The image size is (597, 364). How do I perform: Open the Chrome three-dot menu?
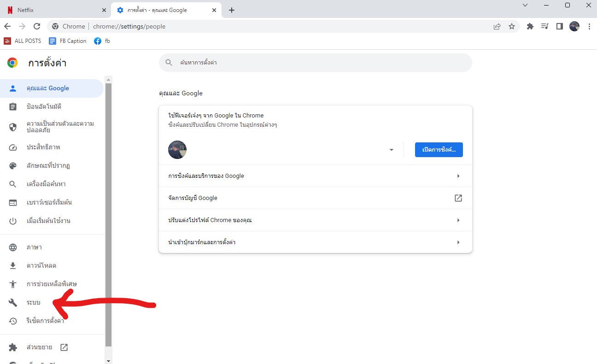(589, 27)
